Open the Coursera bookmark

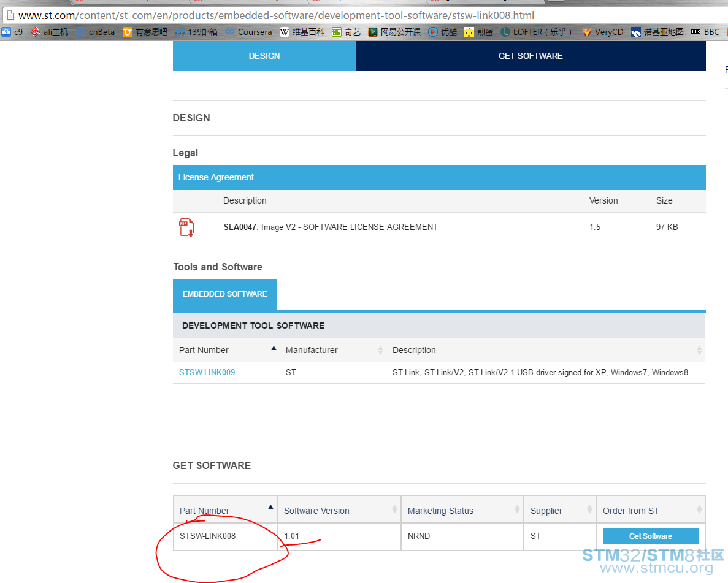tap(249, 32)
